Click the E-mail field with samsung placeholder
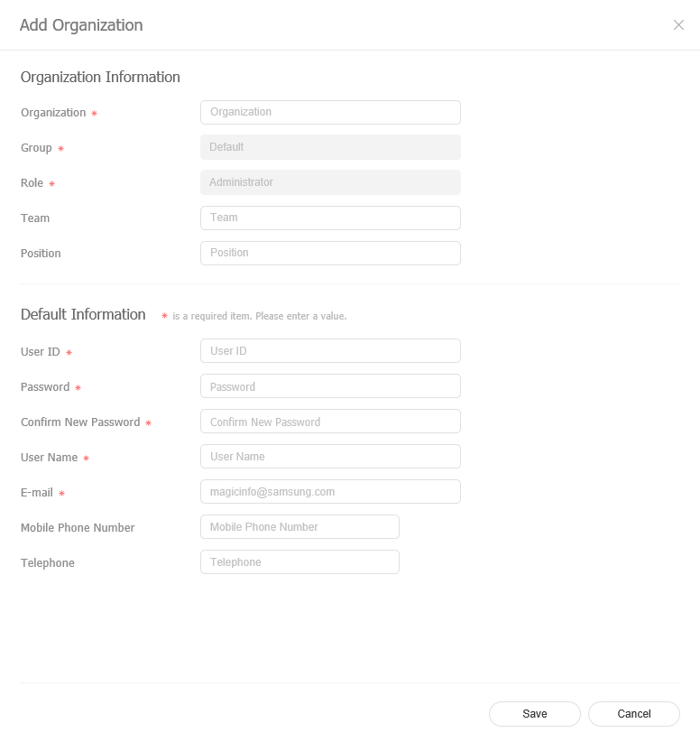 [x=329, y=491]
